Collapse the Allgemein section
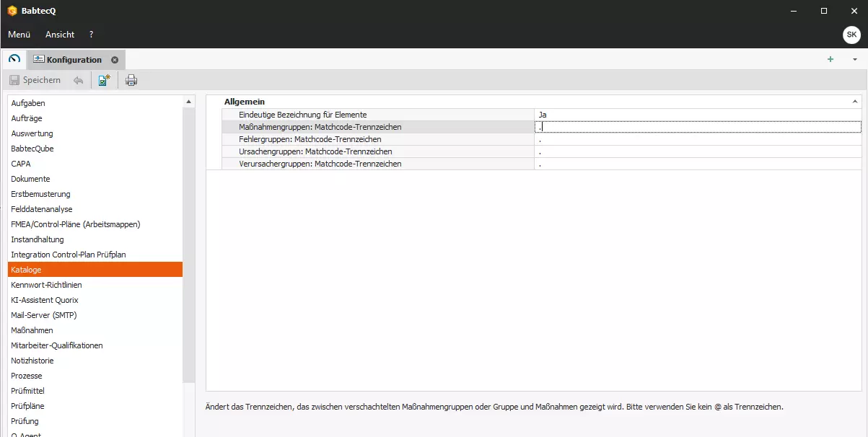 pyautogui.click(x=855, y=102)
